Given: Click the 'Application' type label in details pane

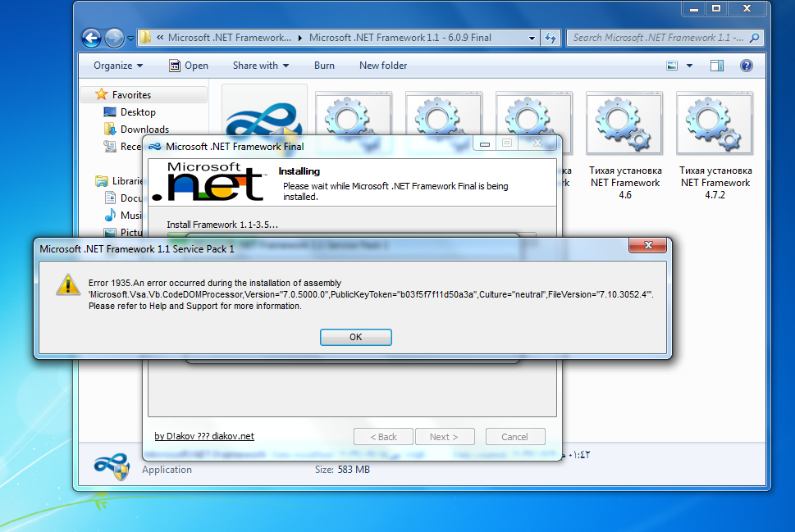Looking at the screenshot, I should 167,470.
